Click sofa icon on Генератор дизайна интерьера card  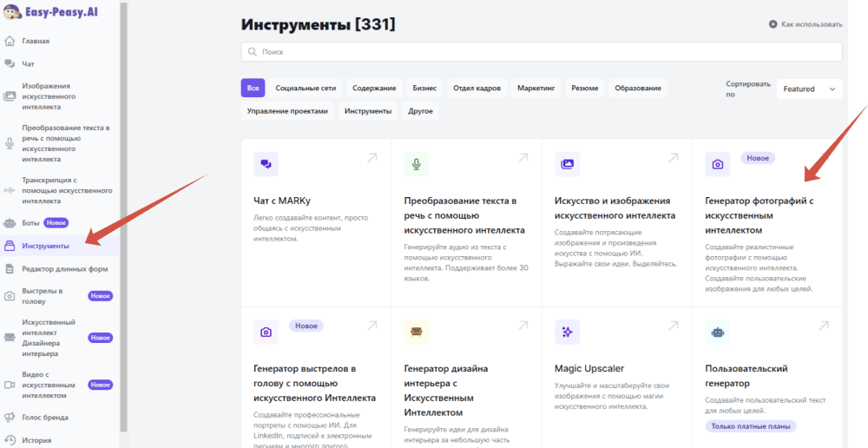tap(417, 332)
